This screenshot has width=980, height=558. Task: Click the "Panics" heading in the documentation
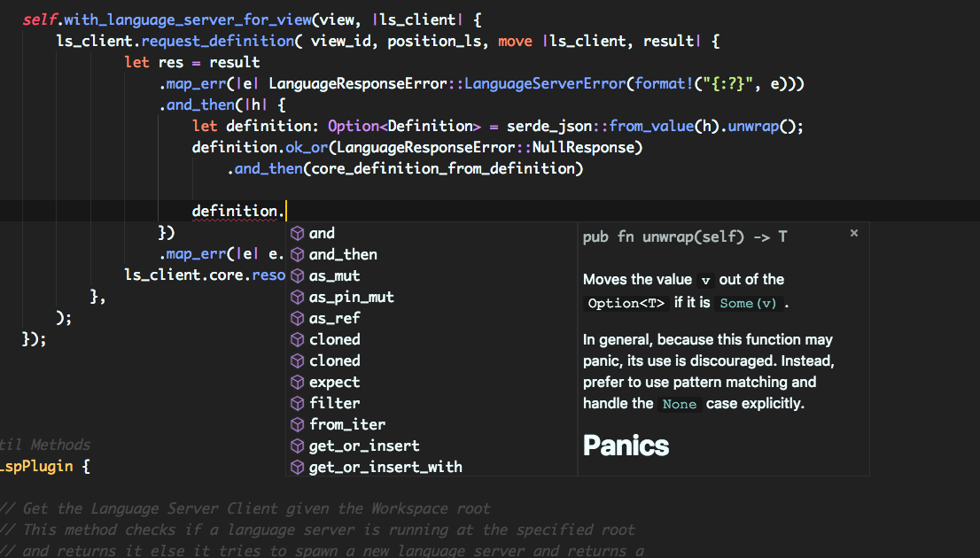click(625, 446)
